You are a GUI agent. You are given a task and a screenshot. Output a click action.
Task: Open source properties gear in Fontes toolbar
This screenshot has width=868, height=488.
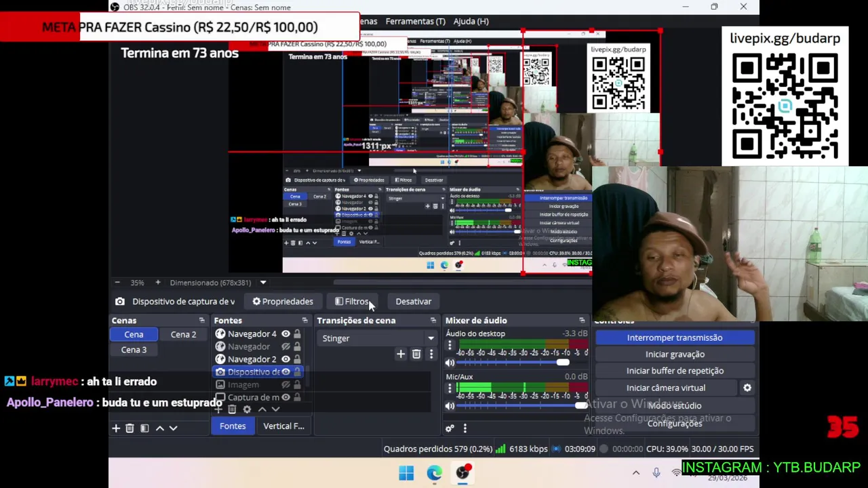tap(247, 409)
